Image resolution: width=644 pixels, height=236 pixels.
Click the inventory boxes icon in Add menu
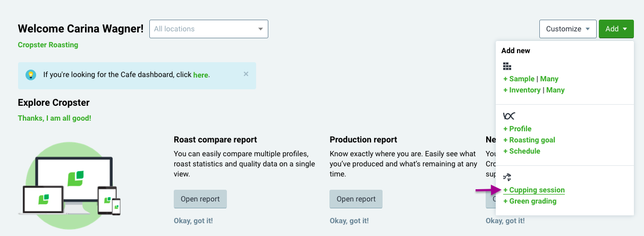point(507,66)
